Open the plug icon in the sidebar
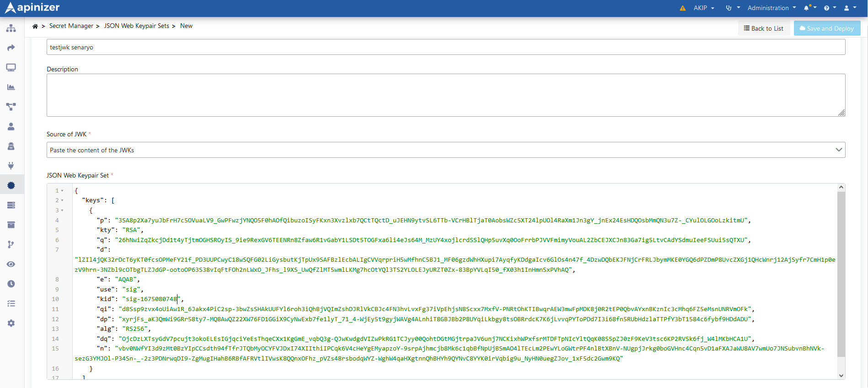 tap(11, 166)
